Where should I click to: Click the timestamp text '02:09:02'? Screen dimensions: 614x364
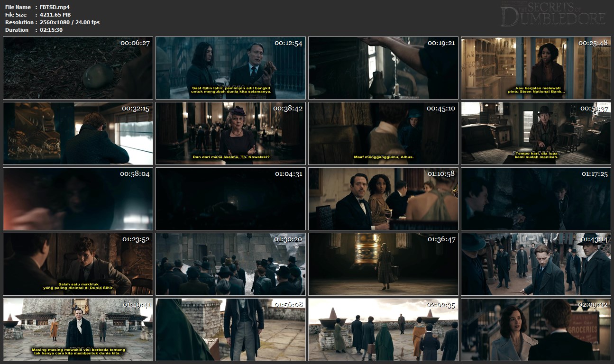(x=594, y=304)
